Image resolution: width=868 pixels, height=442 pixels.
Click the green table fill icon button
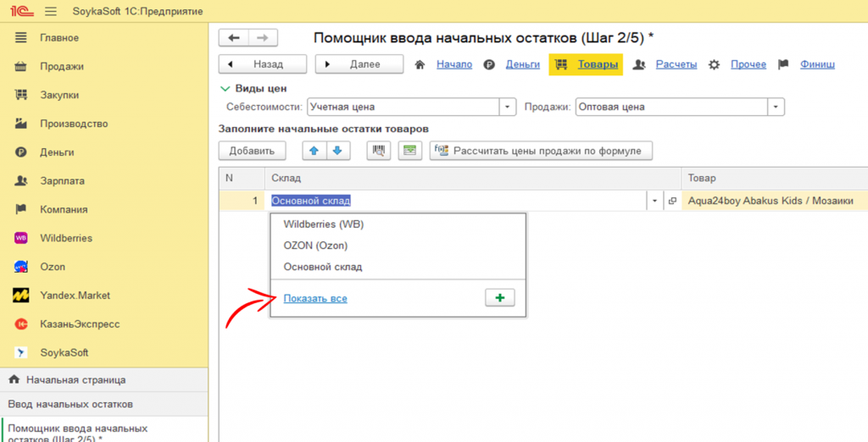(x=410, y=151)
